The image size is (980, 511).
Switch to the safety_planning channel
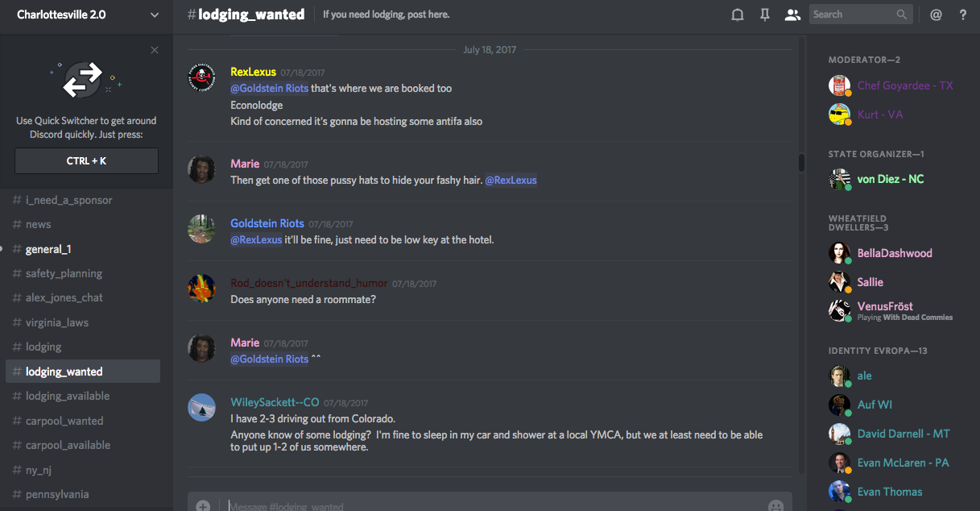coord(64,273)
